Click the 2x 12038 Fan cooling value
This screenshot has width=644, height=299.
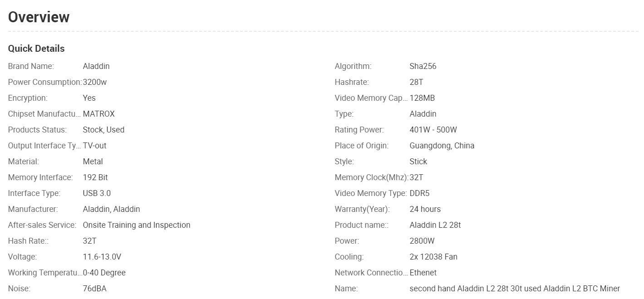pos(433,257)
